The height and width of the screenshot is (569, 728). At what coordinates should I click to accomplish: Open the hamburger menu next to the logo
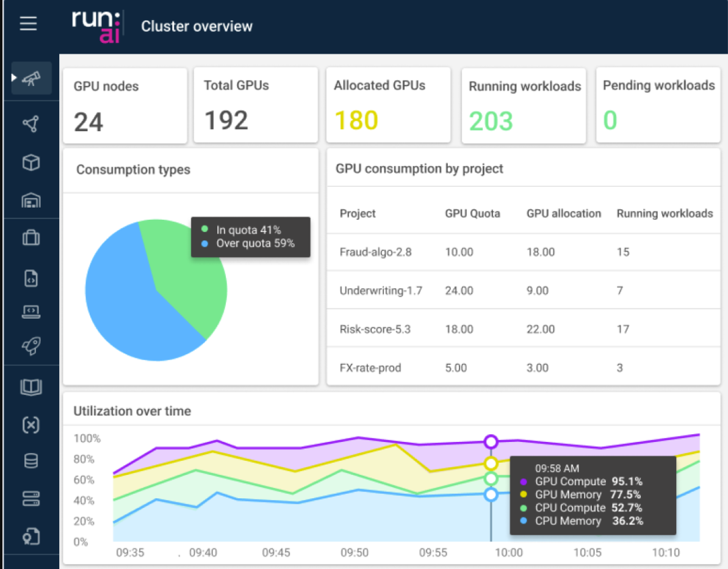(x=28, y=23)
